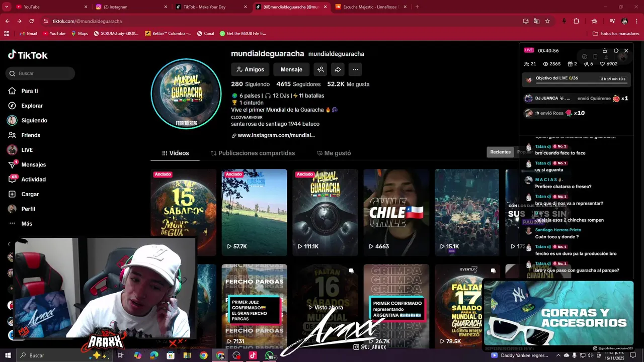This screenshot has height=362, width=644.
Task: Click Cargar upload option in sidebar
Action: pos(24,194)
